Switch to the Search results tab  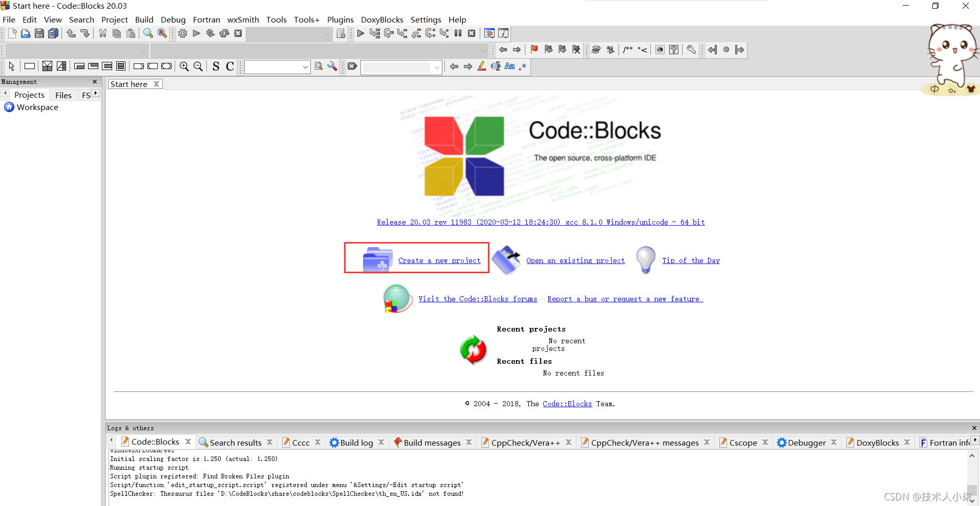click(x=236, y=443)
